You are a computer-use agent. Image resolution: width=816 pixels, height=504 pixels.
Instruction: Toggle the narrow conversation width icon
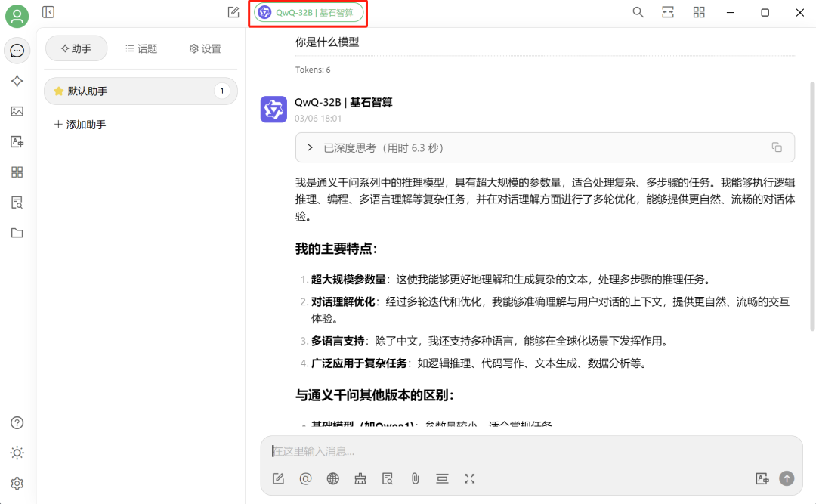pos(668,12)
